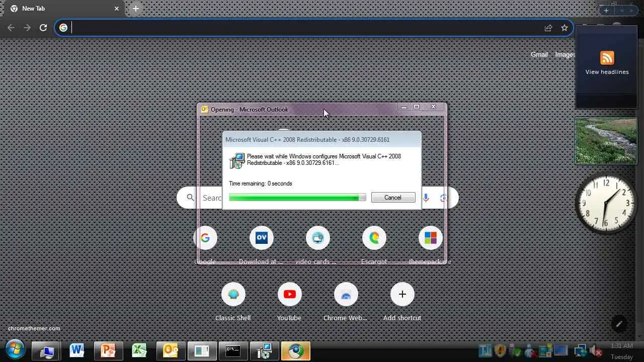Screen dimensions: 644x362
Task: Share this page icon in address bar
Action: pos(548,28)
